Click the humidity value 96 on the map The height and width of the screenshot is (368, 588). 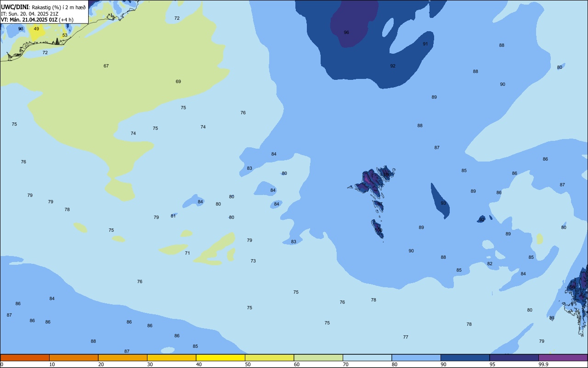(x=347, y=33)
